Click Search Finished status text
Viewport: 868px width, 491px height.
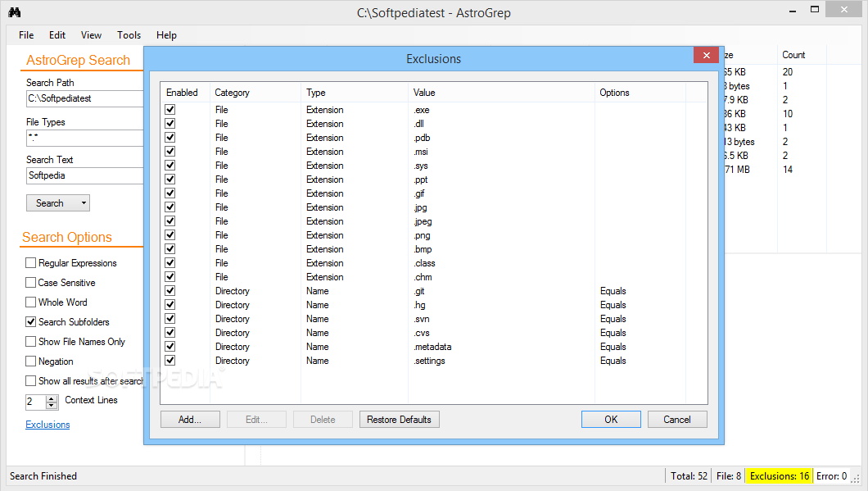[x=43, y=476]
